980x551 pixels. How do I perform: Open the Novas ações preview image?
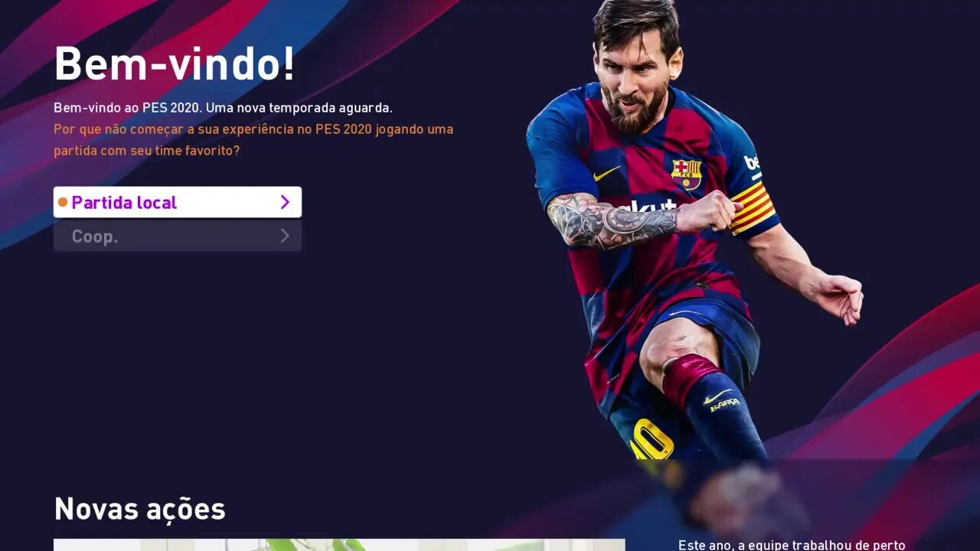[339, 545]
